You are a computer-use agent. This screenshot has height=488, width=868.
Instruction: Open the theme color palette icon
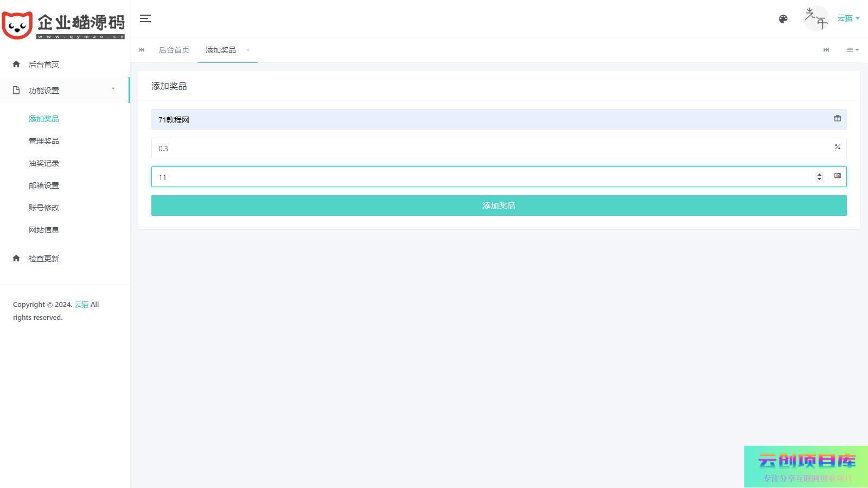point(783,19)
